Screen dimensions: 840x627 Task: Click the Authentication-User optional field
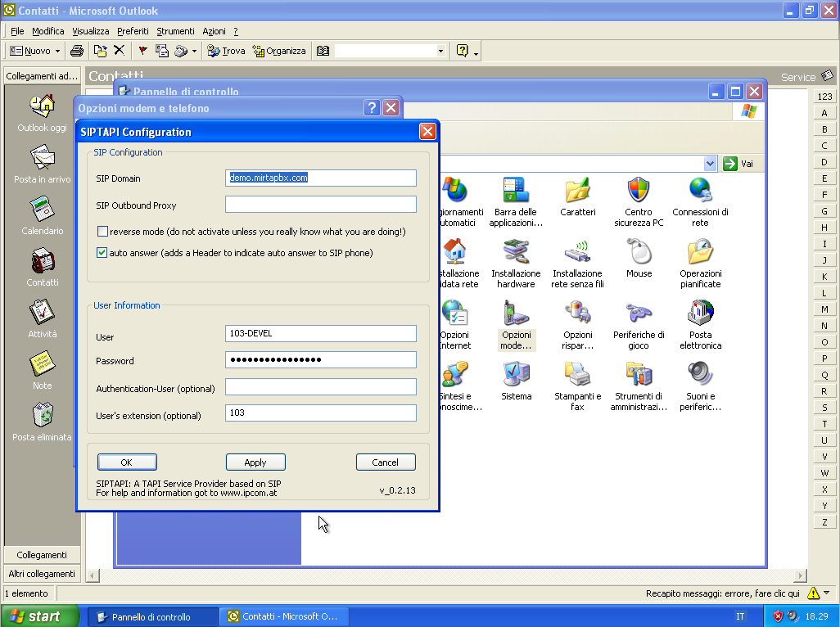(x=321, y=386)
